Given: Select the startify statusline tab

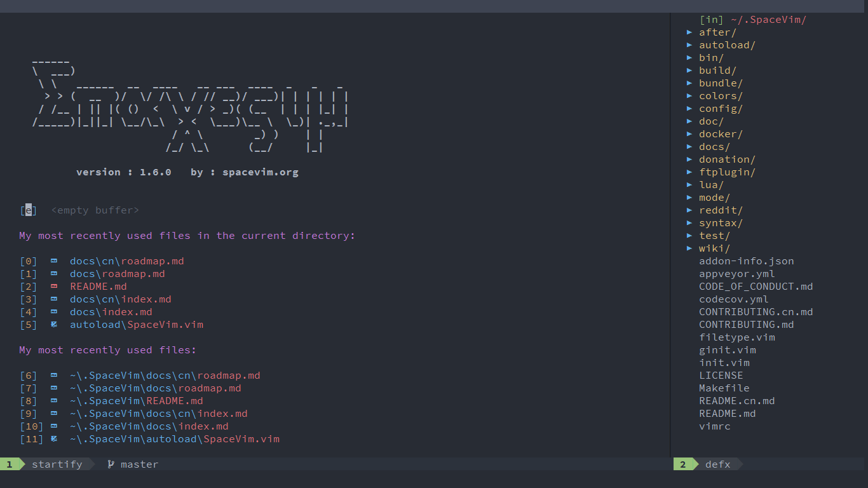Looking at the screenshot, I should coord(57,464).
